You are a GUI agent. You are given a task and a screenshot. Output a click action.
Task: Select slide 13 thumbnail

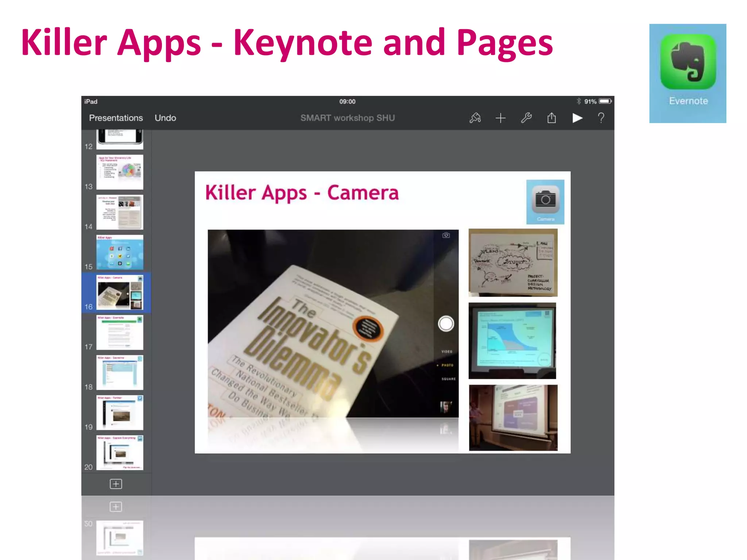[120, 172]
